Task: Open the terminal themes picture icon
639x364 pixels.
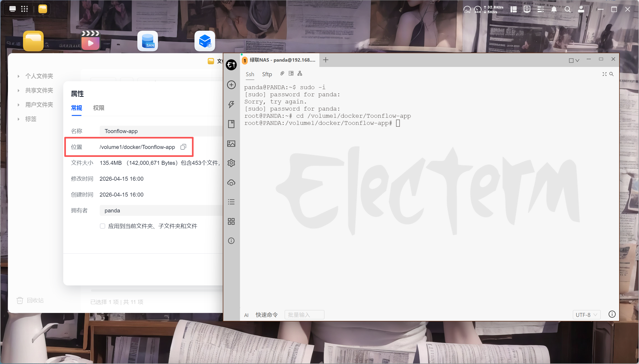Action: point(231,144)
